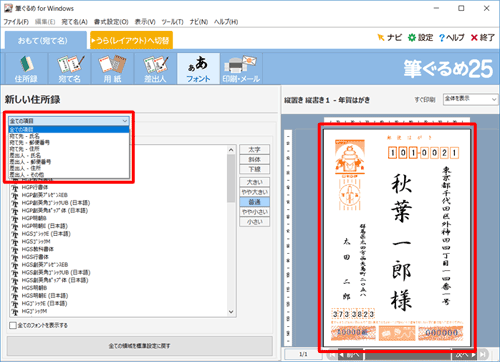
Task: Select HGS教科書体 font in list
Action: pyautogui.click(x=37, y=249)
